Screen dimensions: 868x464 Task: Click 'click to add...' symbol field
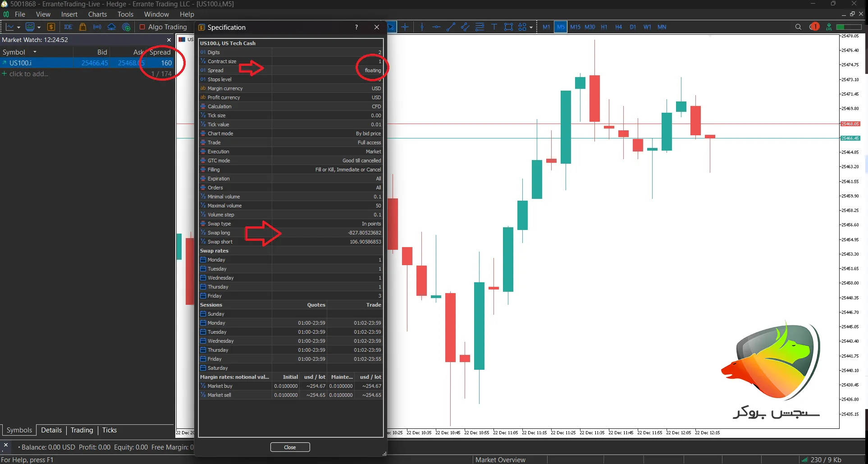coord(29,74)
